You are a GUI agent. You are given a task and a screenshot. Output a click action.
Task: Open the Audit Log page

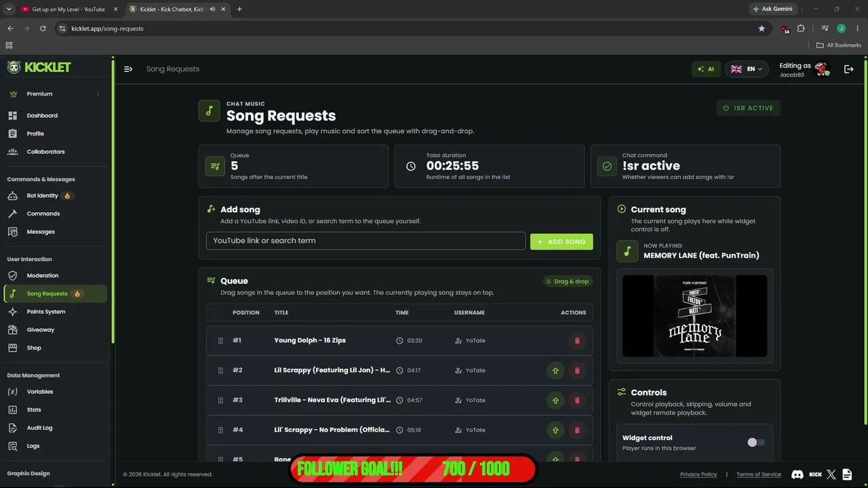[39, 428]
